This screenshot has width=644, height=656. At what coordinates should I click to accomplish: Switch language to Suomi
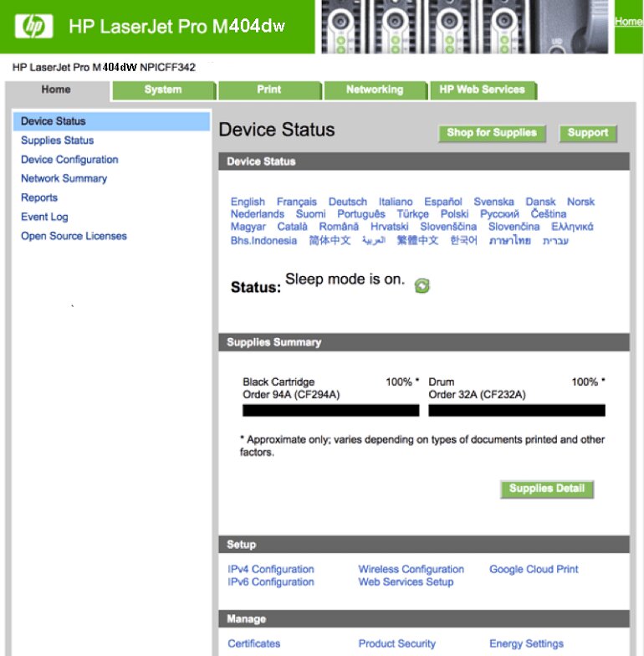coord(311,214)
